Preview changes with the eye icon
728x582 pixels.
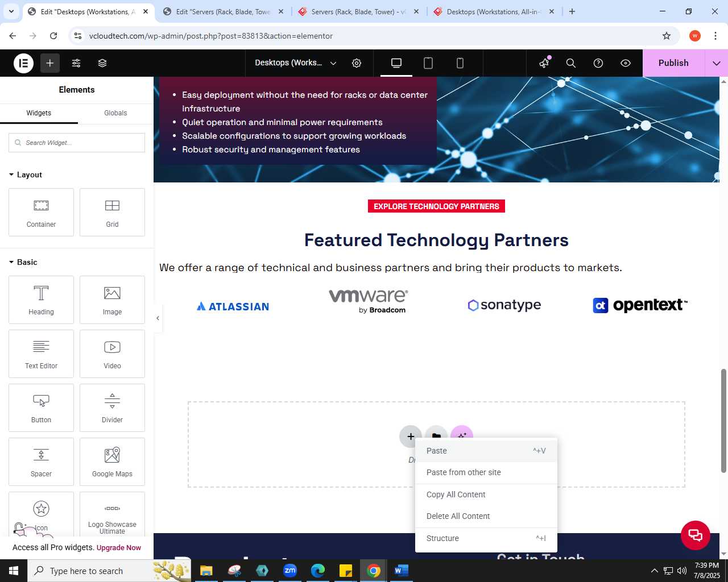coord(626,63)
